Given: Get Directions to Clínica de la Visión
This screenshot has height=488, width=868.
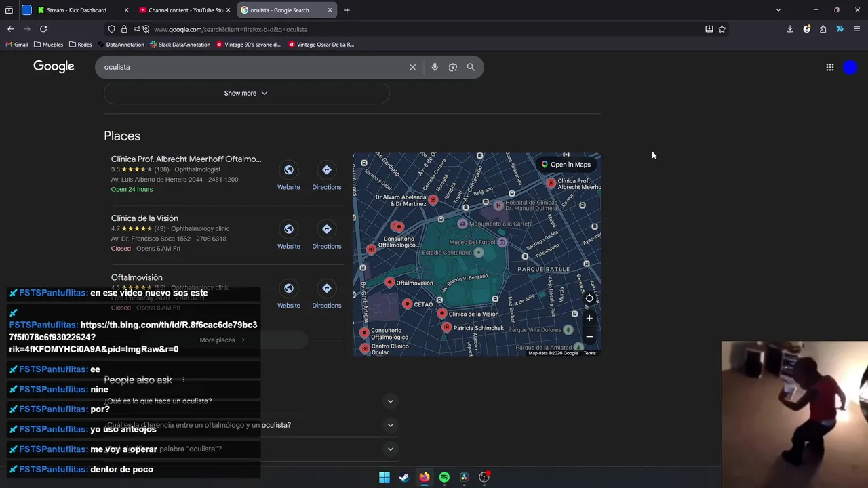Looking at the screenshot, I should point(327,235).
